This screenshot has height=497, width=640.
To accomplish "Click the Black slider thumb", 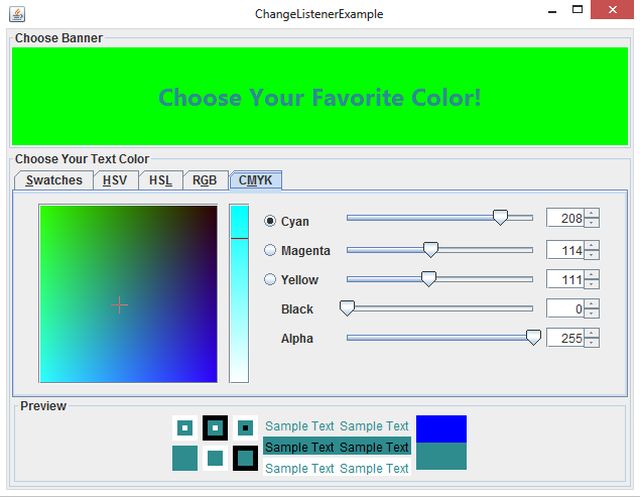I will pyautogui.click(x=347, y=308).
